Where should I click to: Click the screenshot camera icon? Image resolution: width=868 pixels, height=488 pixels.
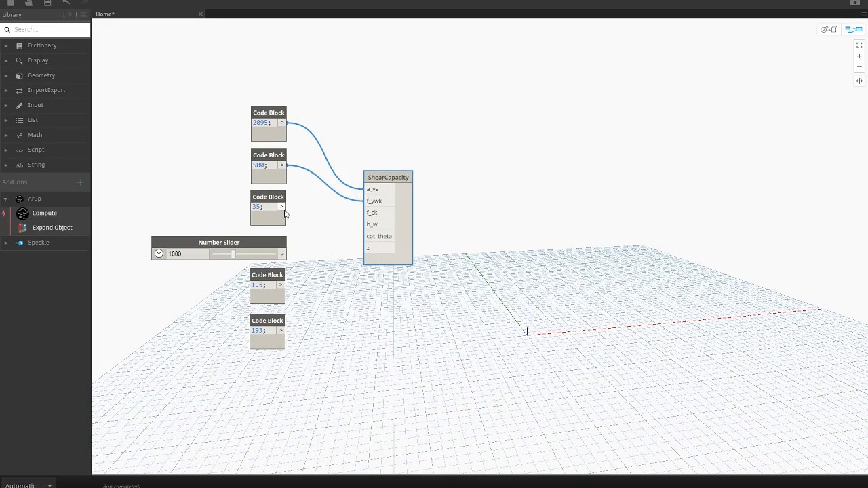click(855, 3)
